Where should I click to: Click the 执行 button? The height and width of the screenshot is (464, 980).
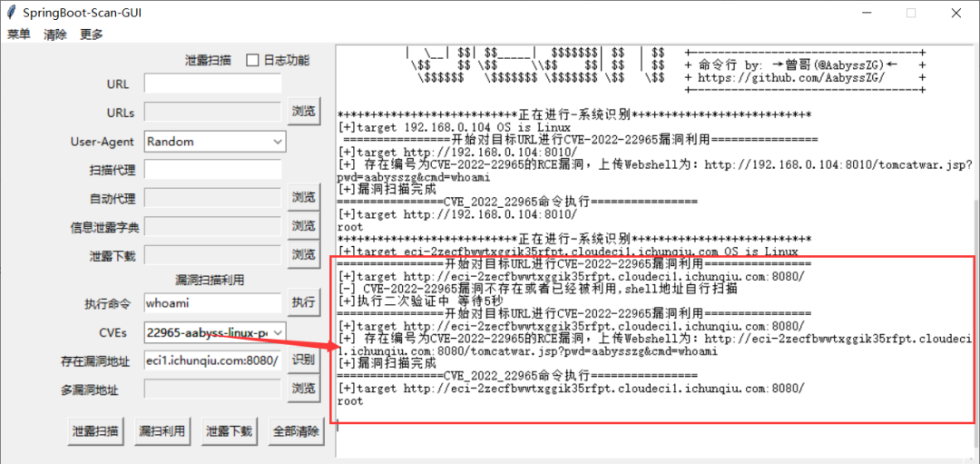pyautogui.click(x=304, y=302)
